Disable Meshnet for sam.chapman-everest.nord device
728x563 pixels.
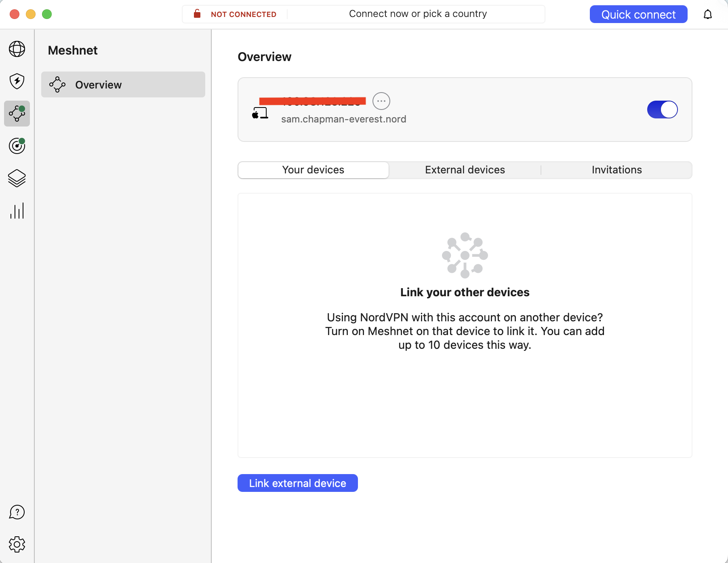(x=662, y=109)
